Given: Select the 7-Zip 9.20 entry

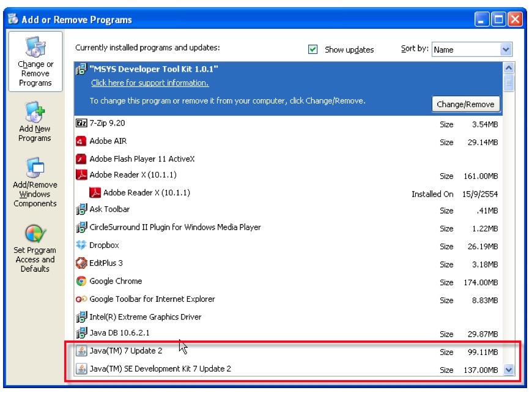Looking at the screenshot, I should [x=288, y=123].
